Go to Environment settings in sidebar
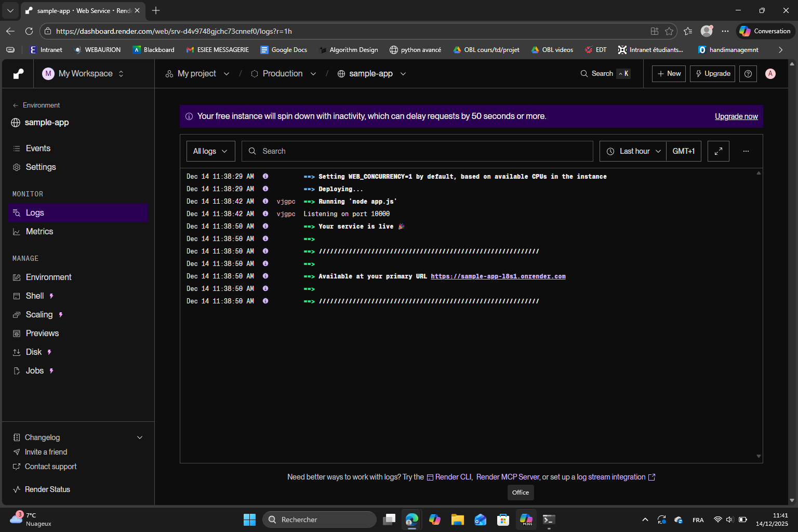798x532 pixels. pyautogui.click(x=48, y=277)
